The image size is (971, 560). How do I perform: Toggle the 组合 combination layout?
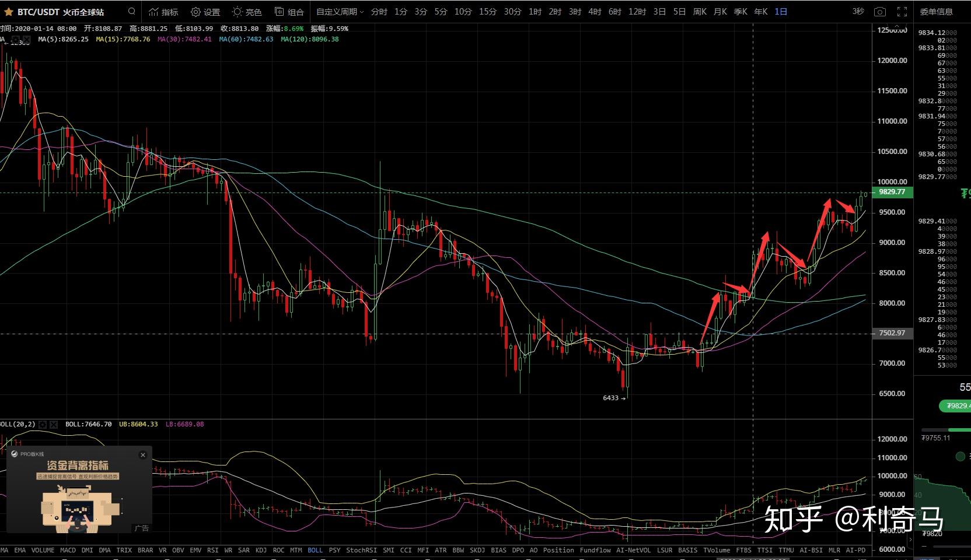click(289, 12)
